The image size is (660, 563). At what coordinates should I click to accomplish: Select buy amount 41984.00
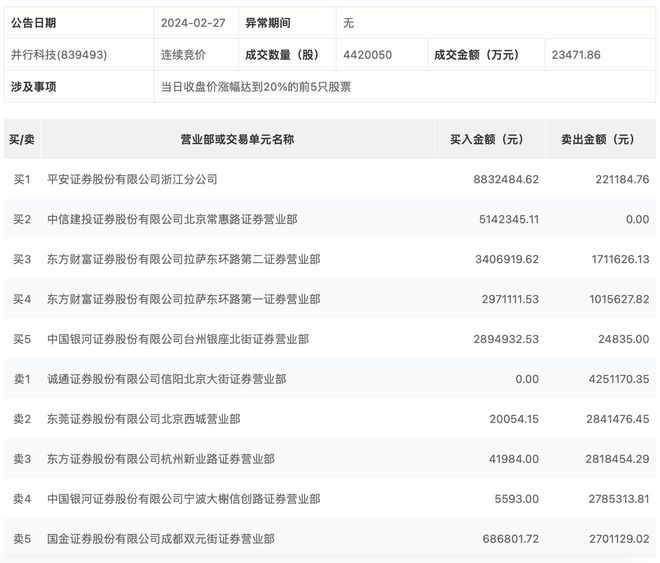coord(514,459)
